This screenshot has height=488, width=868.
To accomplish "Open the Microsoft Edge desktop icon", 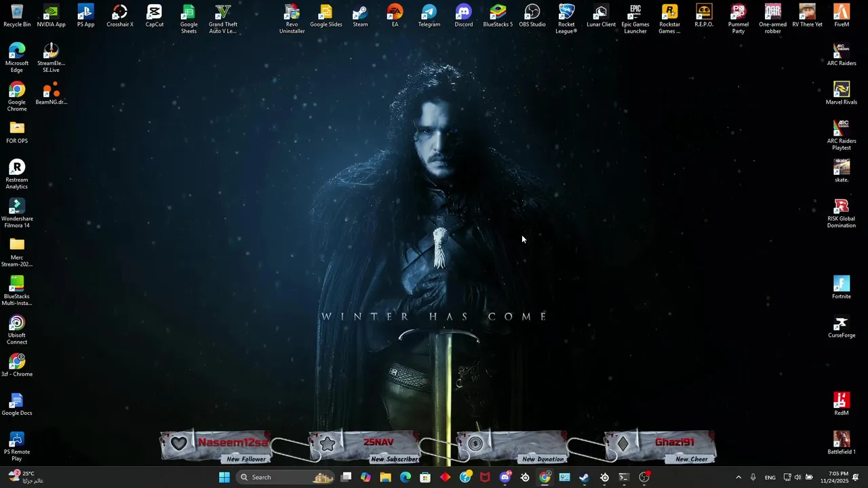I will tap(17, 58).
